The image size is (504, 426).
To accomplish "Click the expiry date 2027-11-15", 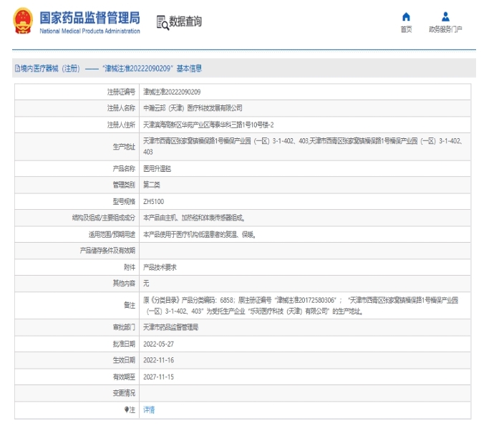I will pyautogui.click(x=159, y=377).
